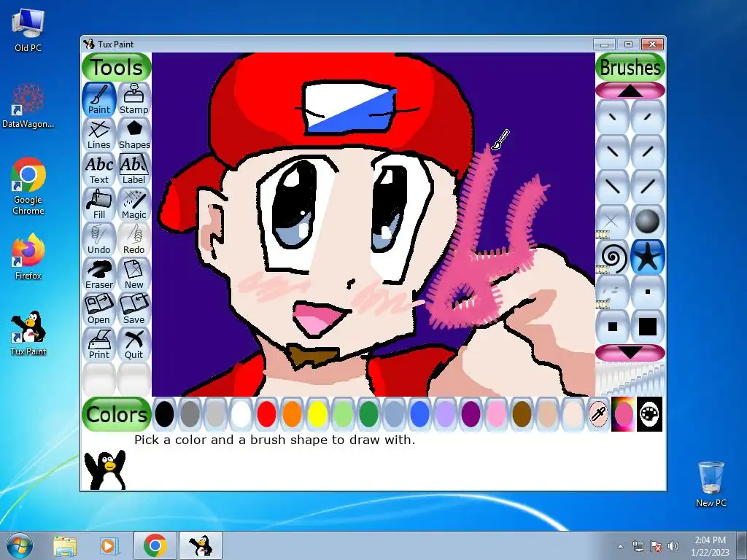Open a saved drawing
The height and width of the screenshot is (560, 747).
coord(99,309)
